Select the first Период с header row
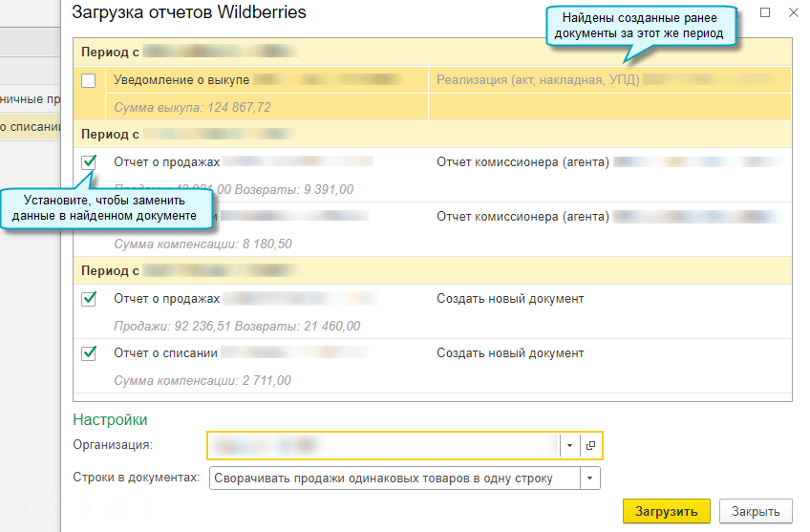Image resolution: width=810 pixels, height=532 pixels. click(x=433, y=52)
